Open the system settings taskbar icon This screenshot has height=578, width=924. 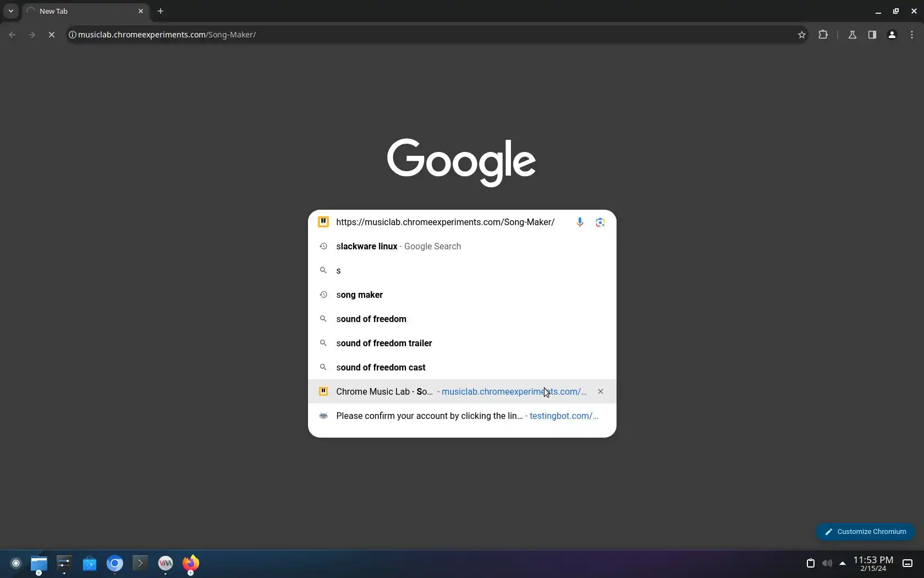click(64, 563)
